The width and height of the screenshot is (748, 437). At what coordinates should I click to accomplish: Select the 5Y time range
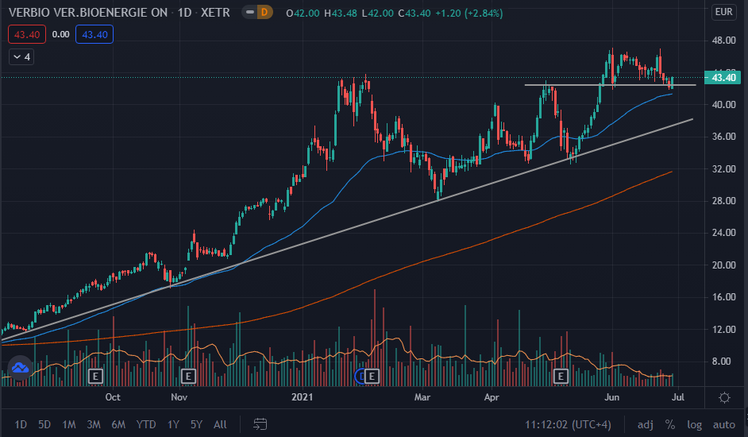197,424
